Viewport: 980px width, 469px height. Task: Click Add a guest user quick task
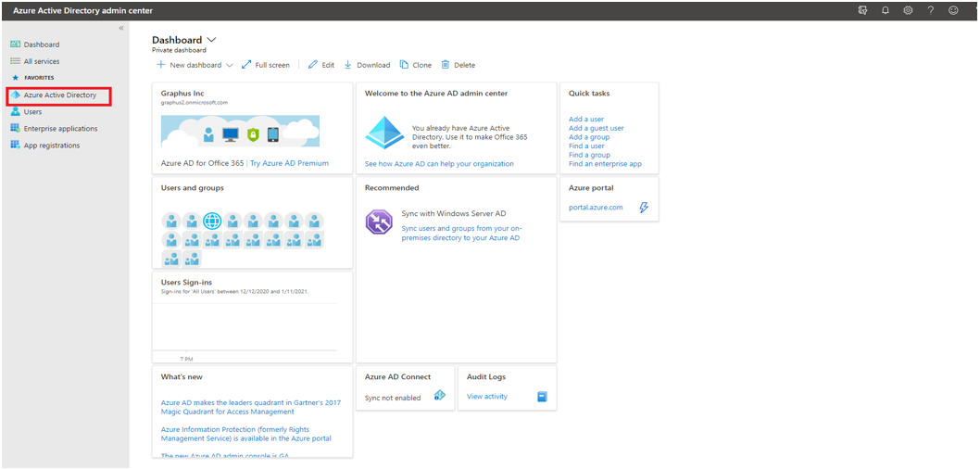coord(597,128)
